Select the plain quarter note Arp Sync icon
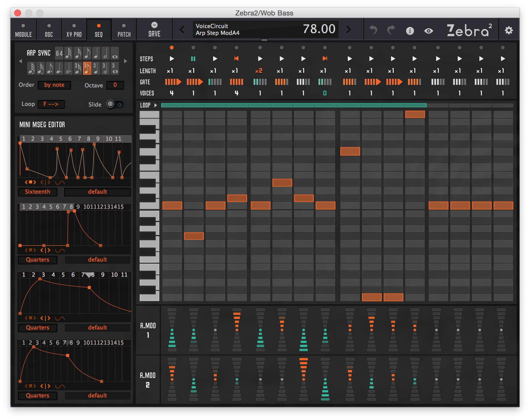530x420 pixels. [96, 53]
